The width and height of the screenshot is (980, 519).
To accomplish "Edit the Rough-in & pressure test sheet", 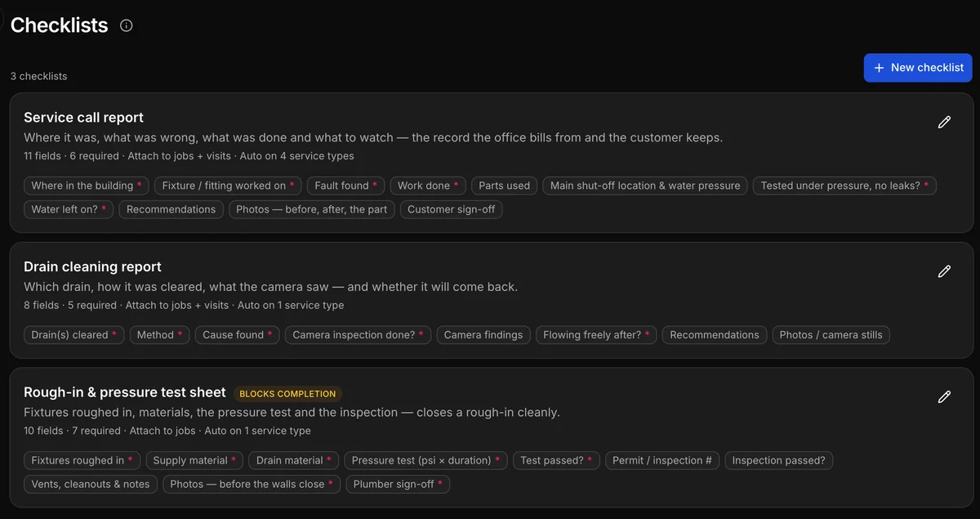I will [x=944, y=397].
